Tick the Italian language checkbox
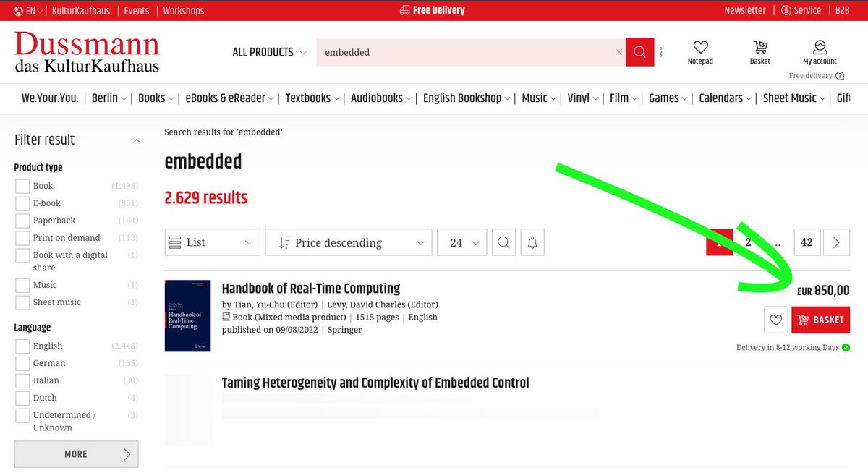 click(x=22, y=380)
